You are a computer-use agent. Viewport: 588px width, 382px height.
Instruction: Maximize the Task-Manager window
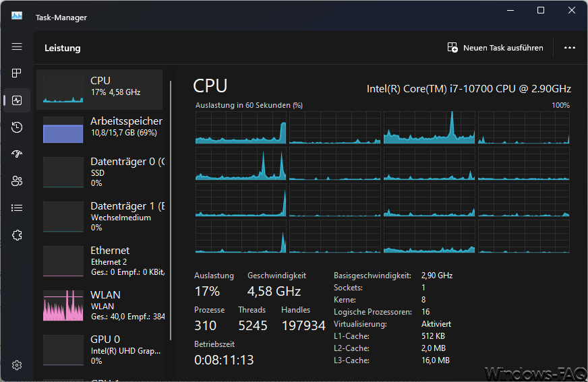point(541,10)
